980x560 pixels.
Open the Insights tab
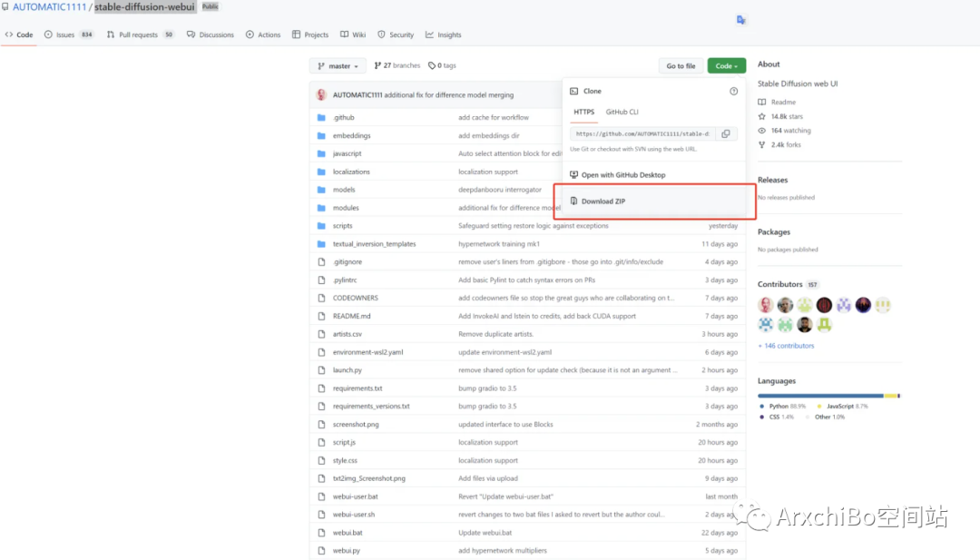click(x=443, y=35)
